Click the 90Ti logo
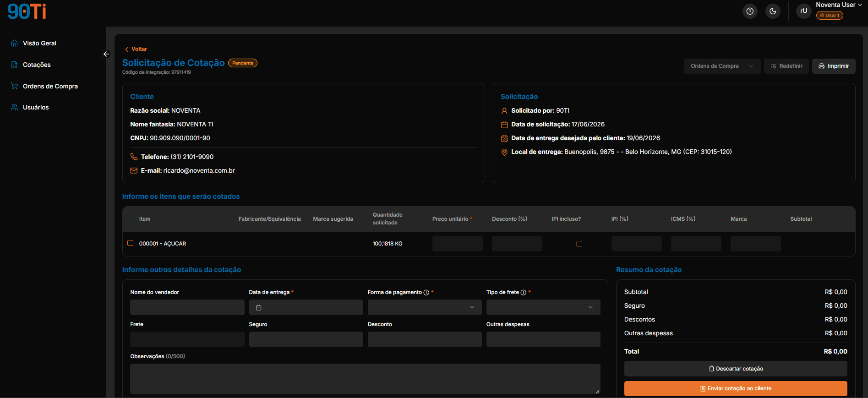This screenshot has width=868, height=398. [27, 11]
